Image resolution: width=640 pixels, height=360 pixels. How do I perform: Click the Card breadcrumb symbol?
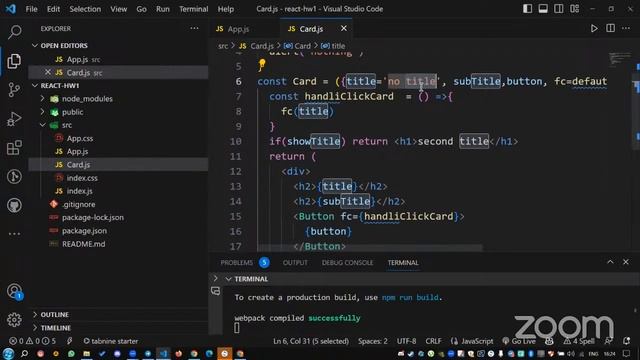point(298,46)
